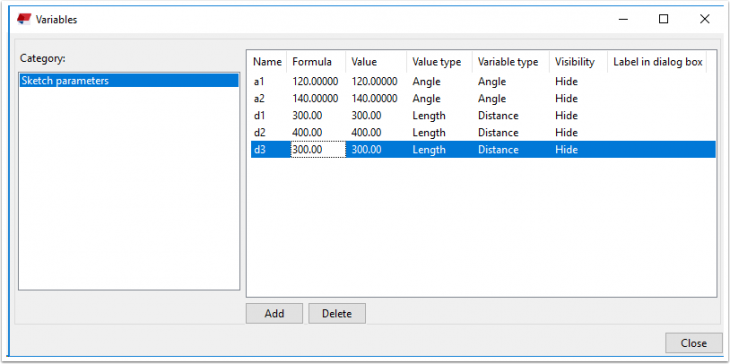Select variable d3 by its name

click(x=260, y=150)
